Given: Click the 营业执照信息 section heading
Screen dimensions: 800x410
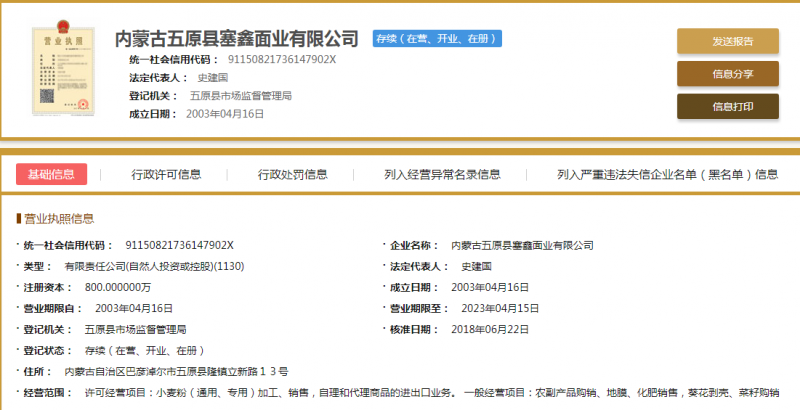Looking at the screenshot, I should click(59, 219).
